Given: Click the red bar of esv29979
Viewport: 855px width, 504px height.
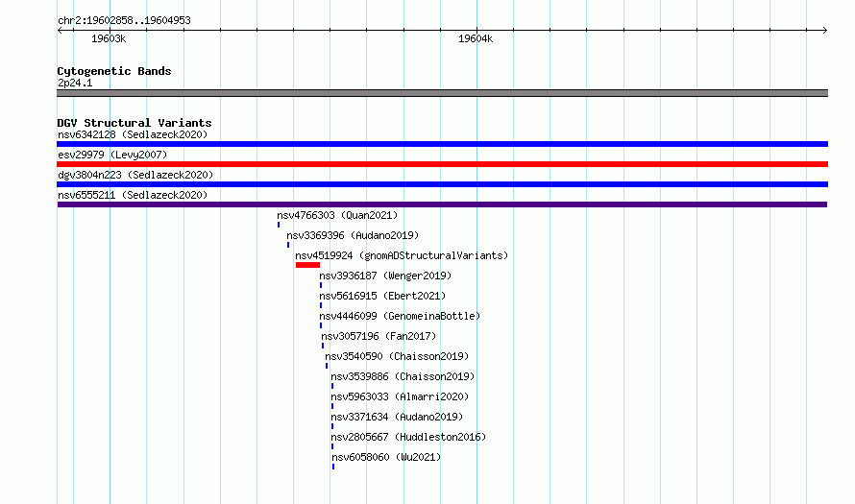Looking at the screenshot, I should point(442,164).
